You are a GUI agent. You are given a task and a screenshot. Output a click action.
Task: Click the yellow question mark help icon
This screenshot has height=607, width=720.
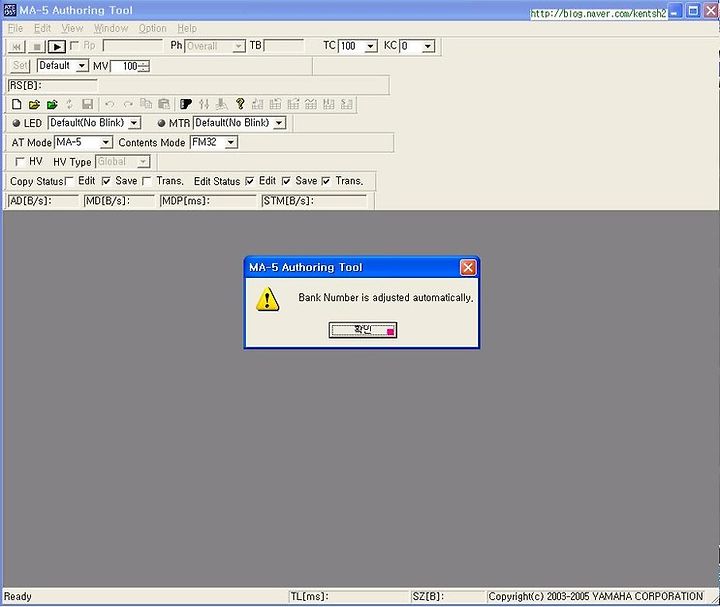(240, 104)
